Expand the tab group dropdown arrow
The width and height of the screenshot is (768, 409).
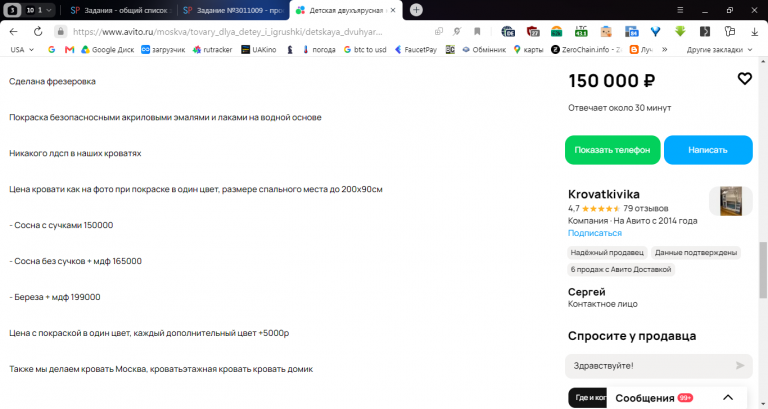pyautogui.click(x=48, y=10)
